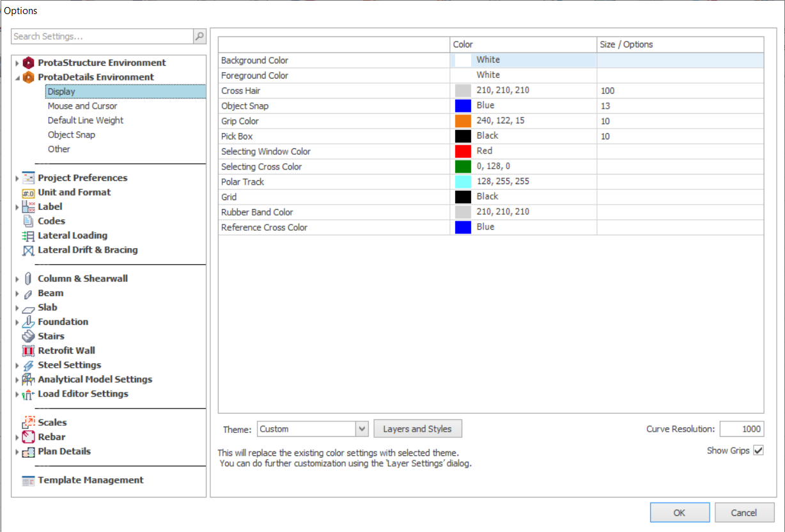The width and height of the screenshot is (785, 532).
Task: Expand the ProtaStructure Environment node
Action: pyautogui.click(x=17, y=63)
